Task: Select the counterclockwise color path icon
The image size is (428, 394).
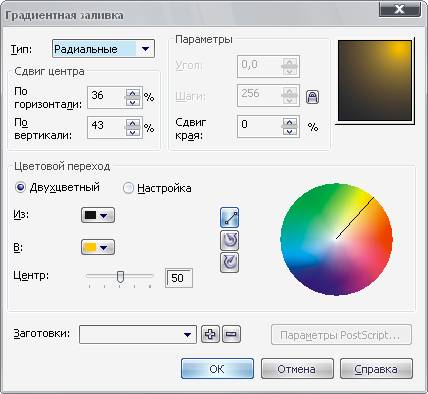Action: (x=229, y=240)
